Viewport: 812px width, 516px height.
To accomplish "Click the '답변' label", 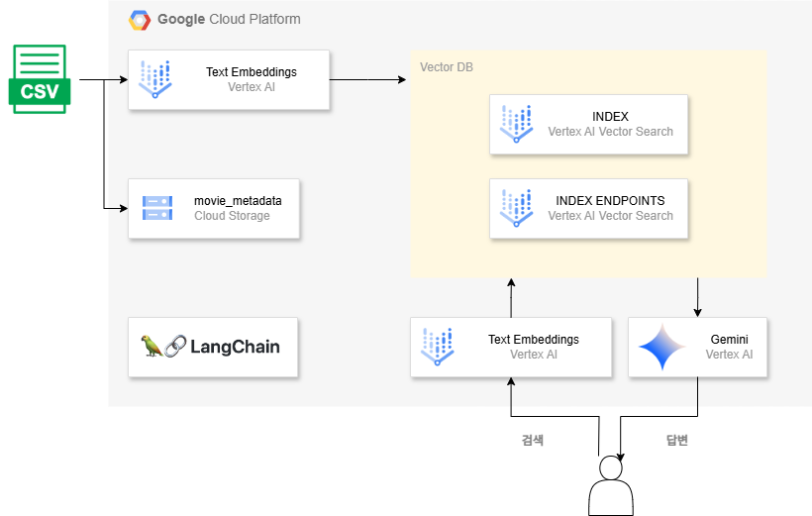I will click(677, 441).
